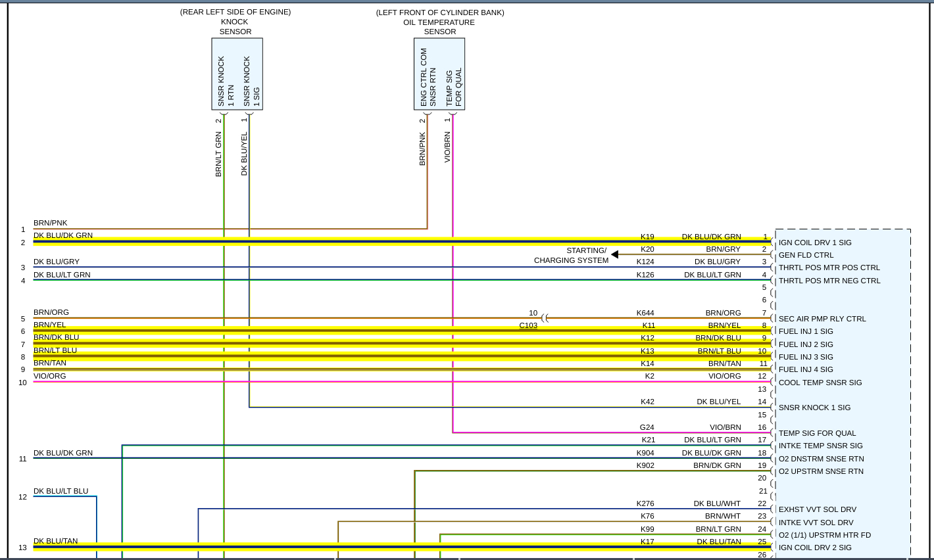
Task: Select the DK BLU/WHT wire color label
Action: pyautogui.click(x=718, y=503)
